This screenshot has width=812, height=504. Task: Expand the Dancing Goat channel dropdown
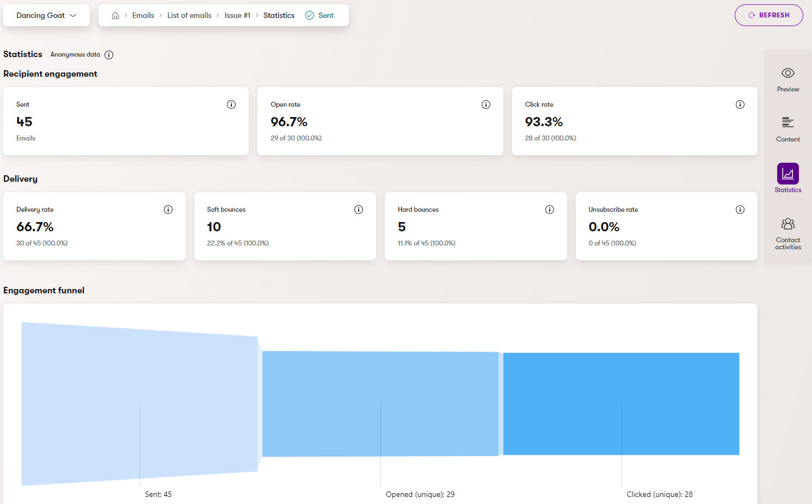(x=46, y=16)
